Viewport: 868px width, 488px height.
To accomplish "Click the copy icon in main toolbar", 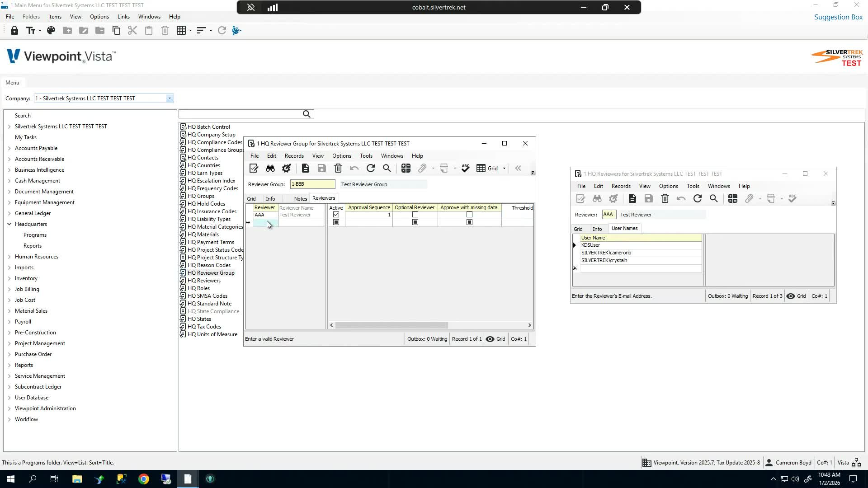I will pos(116,31).
